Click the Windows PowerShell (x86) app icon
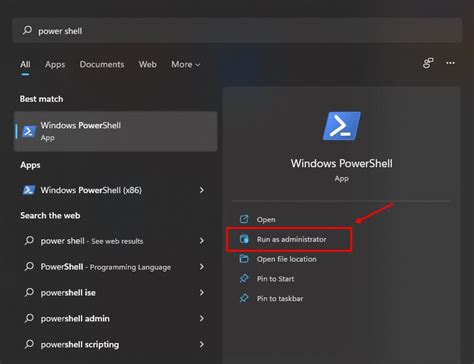The width and height of the screenshot is (474, 364). click(x=29, y=190)
